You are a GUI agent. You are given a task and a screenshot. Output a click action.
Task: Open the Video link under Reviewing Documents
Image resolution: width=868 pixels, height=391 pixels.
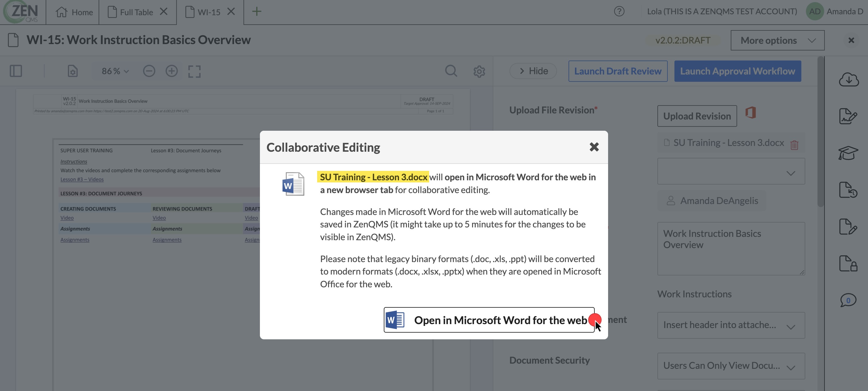[x=159, y=218]
